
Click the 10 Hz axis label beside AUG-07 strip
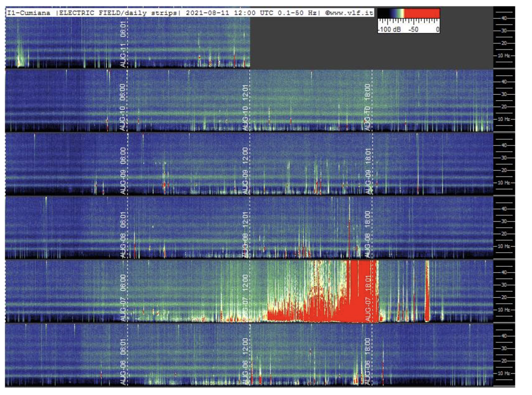click(x=504, y=310)
